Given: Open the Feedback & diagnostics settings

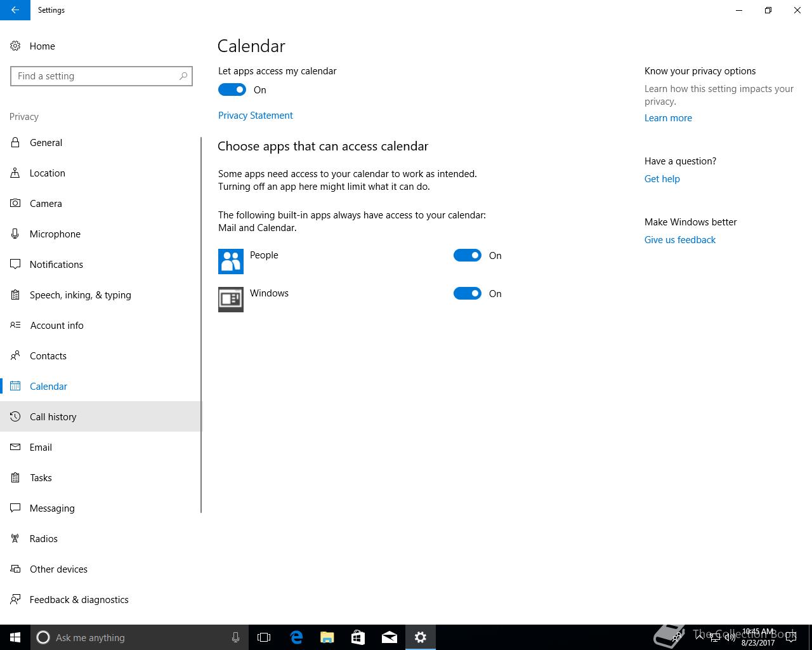Looking at the screenshot, I should point(100,599).
